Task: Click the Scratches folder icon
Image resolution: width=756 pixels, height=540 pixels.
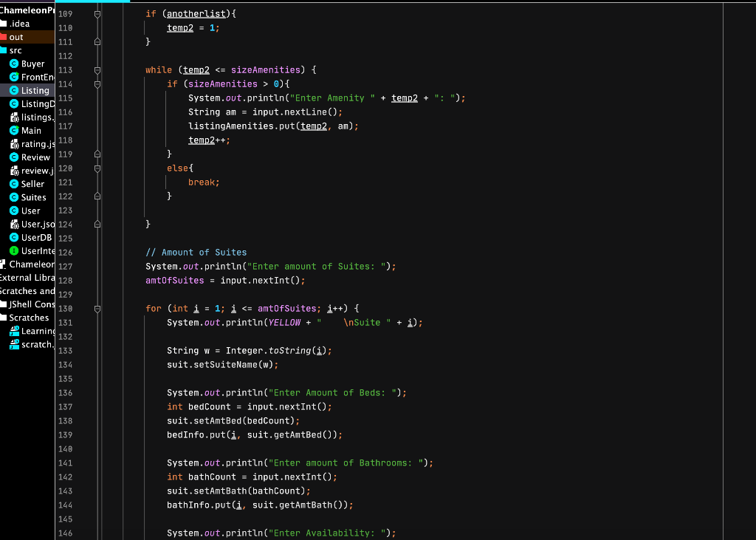Action: click(x=3, y=318)
